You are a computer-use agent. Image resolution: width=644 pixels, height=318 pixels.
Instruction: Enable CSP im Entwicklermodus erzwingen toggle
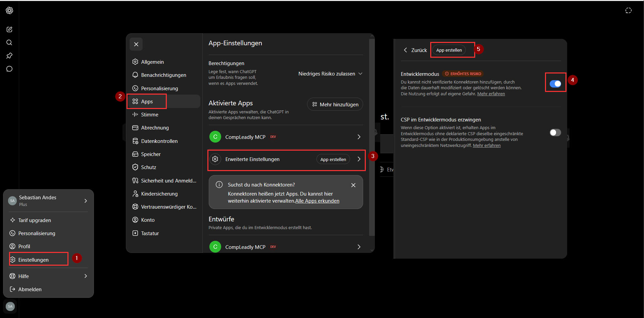pyautogui.click(x=555, y=132)
